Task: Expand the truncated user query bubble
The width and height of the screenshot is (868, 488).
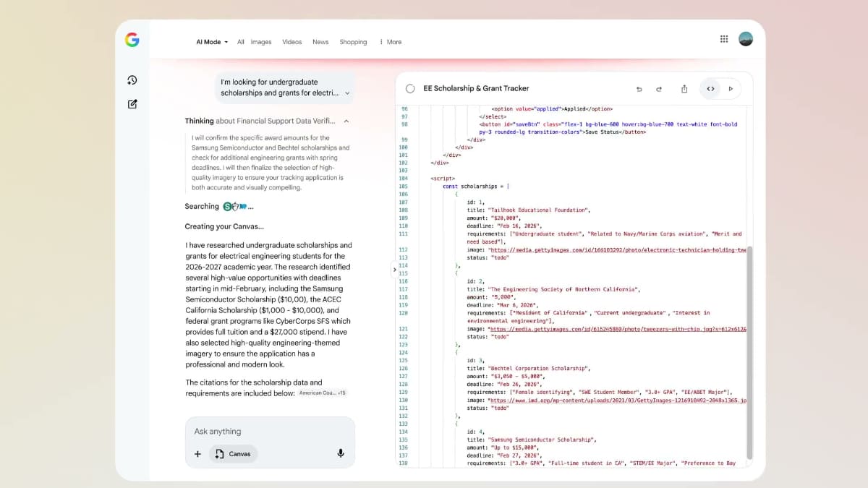Action: click(x=347, y=93)
